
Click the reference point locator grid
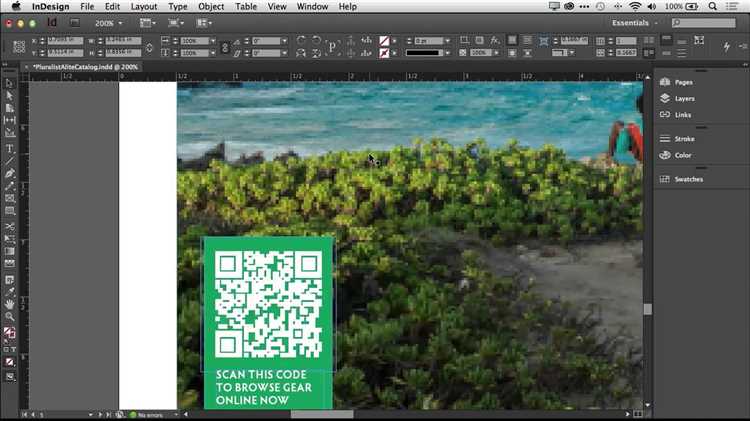pos(19,46)
